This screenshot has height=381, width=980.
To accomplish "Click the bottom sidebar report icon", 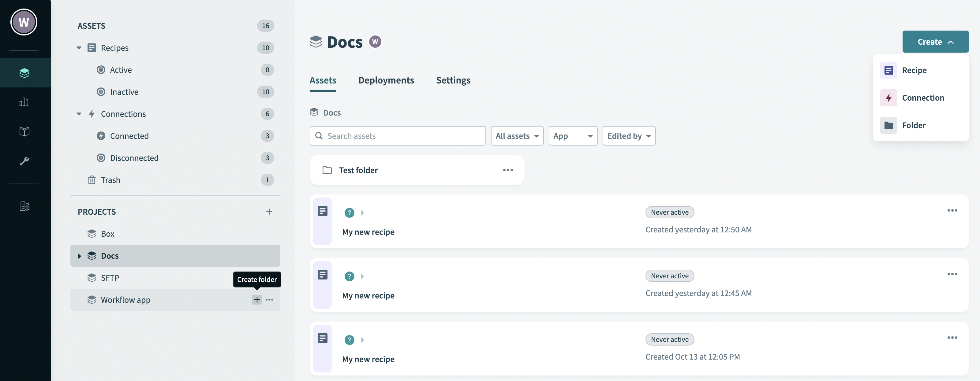I will click(x=24, y=206).
